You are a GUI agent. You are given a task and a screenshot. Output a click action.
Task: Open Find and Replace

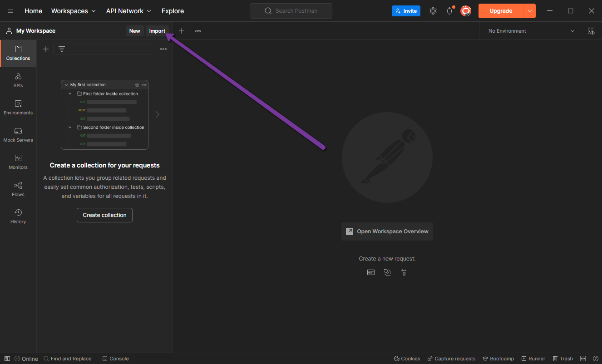pyautogui.click(x=67, y=359)
